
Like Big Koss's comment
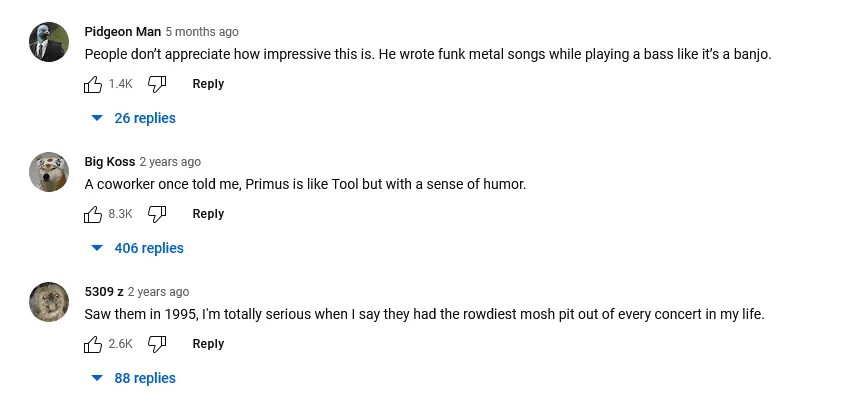(94, 214)
